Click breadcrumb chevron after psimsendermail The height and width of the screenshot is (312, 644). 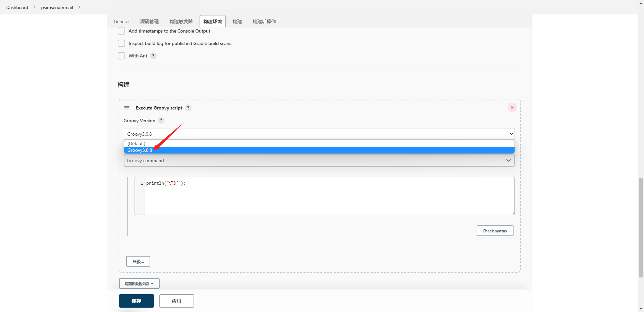click(79, 7)
